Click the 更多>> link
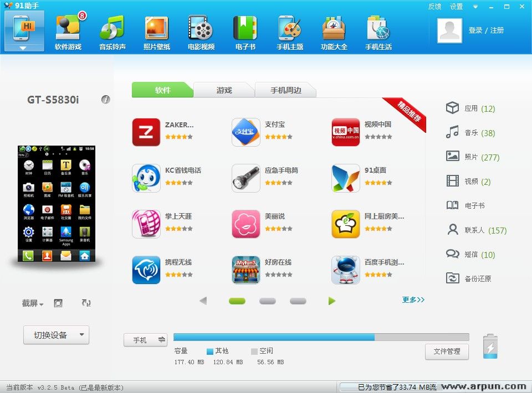The height and width of the screenshot is (393, 532). click(413, 300)
